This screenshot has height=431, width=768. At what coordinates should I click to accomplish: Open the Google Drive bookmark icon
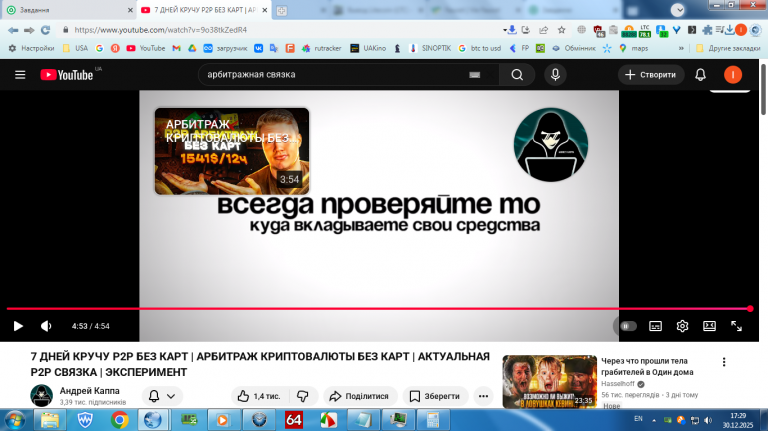coord(192,48)
